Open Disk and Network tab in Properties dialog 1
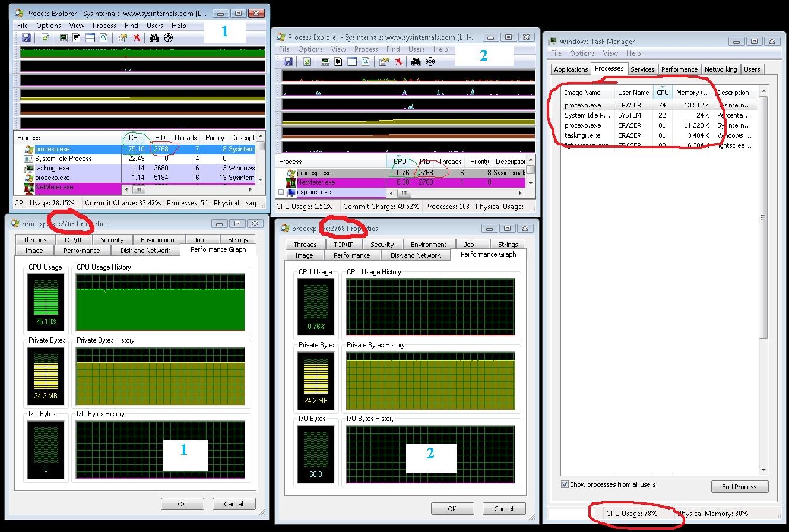Image resolution: width=789 pixels, height=532 pixels. click(145, 251)
